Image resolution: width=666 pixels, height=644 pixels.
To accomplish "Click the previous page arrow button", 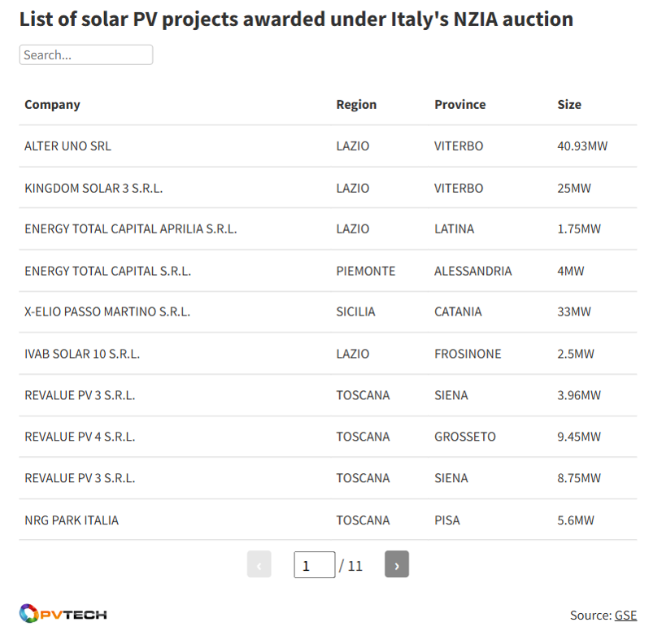I will [x=259, y=564].
